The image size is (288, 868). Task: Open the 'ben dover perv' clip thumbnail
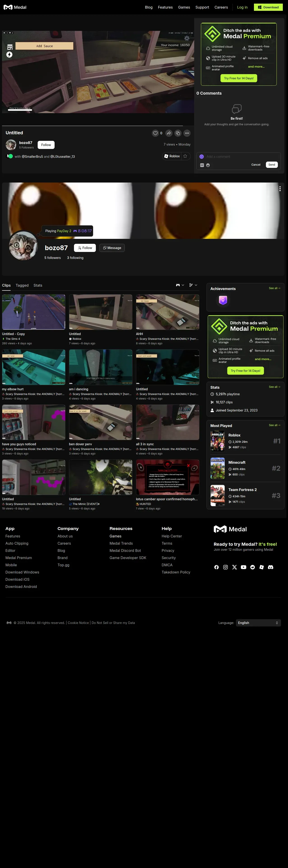pyautogui.click(x=101, y=422)
